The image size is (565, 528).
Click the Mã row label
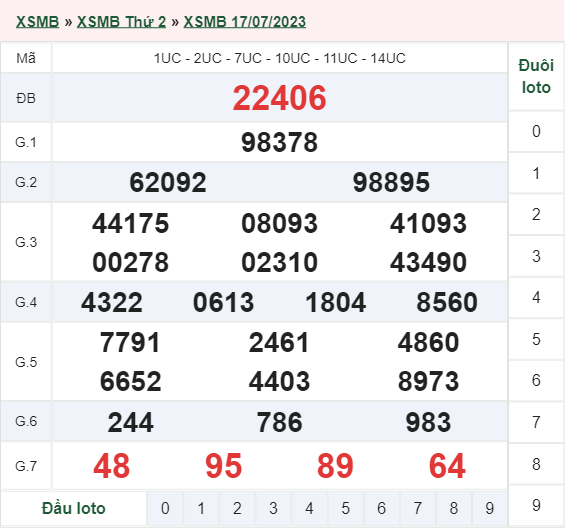click(x=26, y=58)
